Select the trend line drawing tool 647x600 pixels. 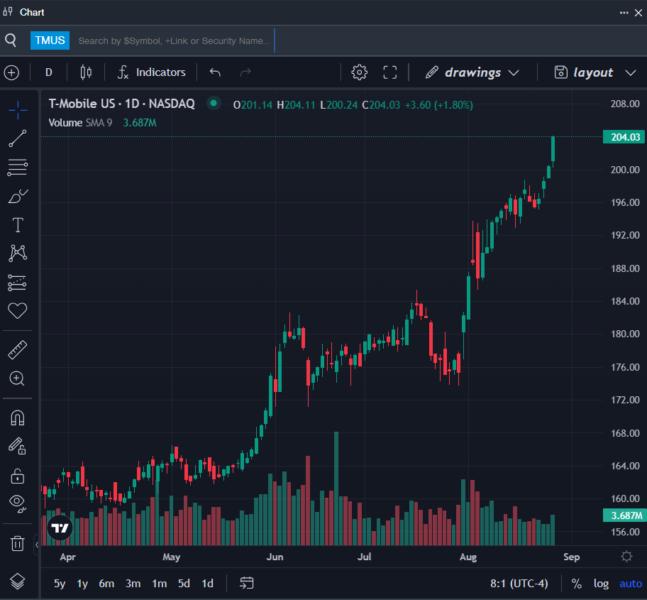point(17,138)
